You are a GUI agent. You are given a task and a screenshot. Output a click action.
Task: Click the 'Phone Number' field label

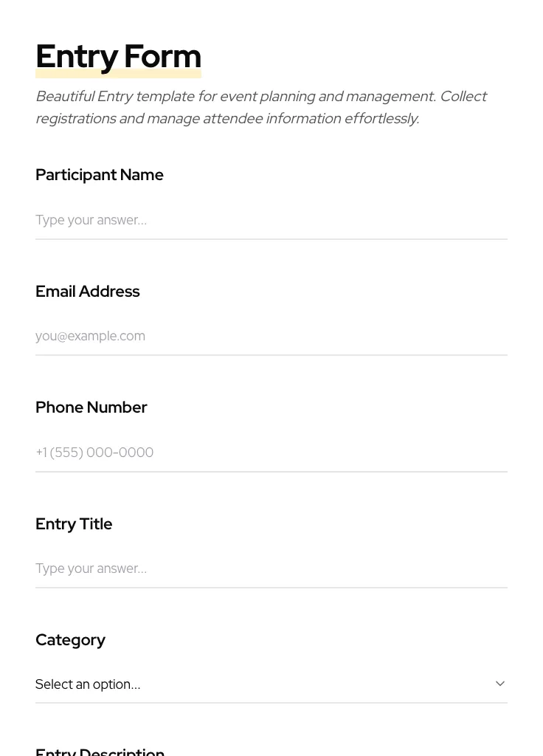pyautogui.click(x=91, y=408)
